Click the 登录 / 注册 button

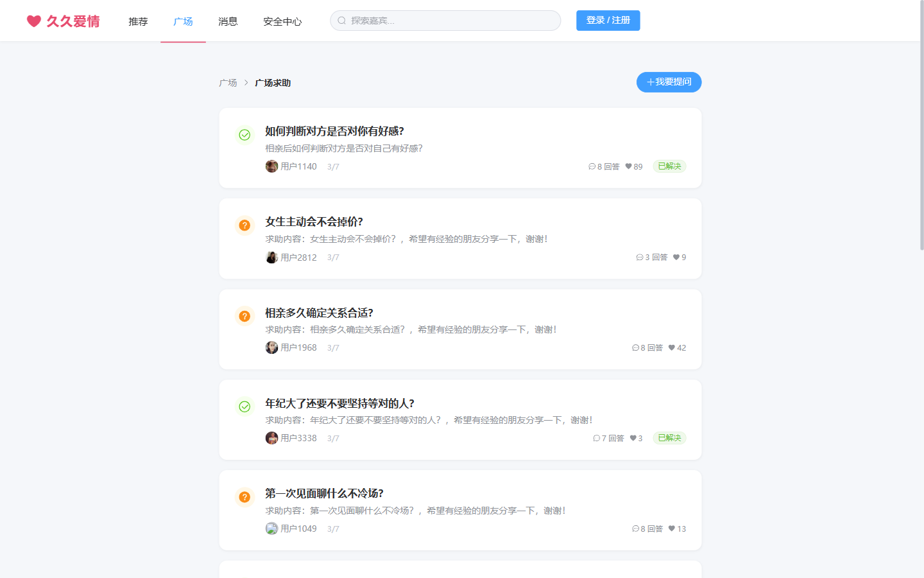608,21
